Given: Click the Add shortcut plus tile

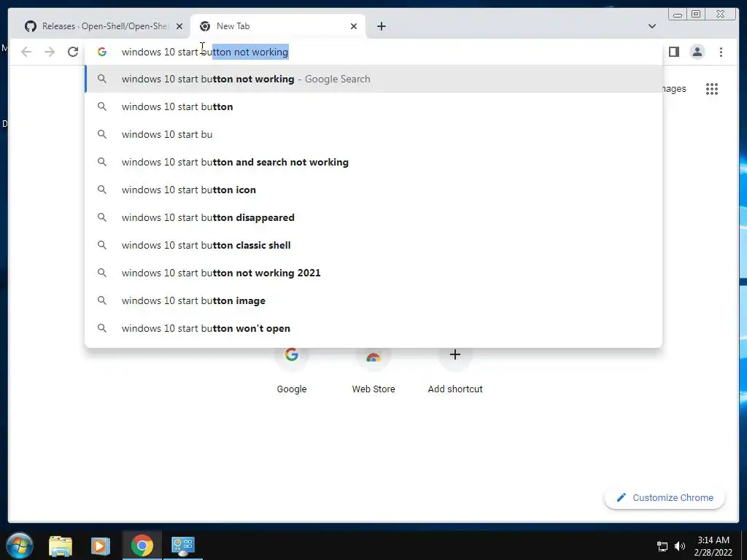Looking at the screenshot, I should (x=455, y=370).
